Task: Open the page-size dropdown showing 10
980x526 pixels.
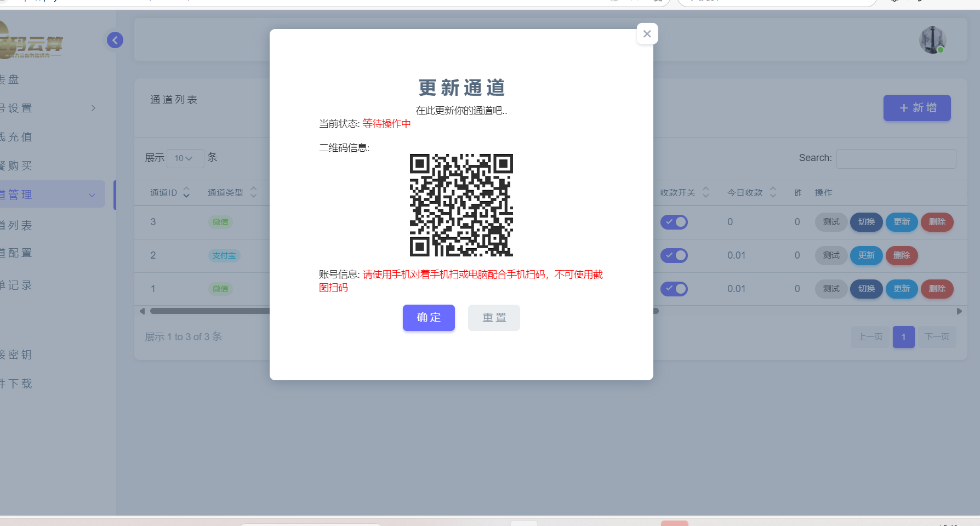Action: tap(185, 158)
